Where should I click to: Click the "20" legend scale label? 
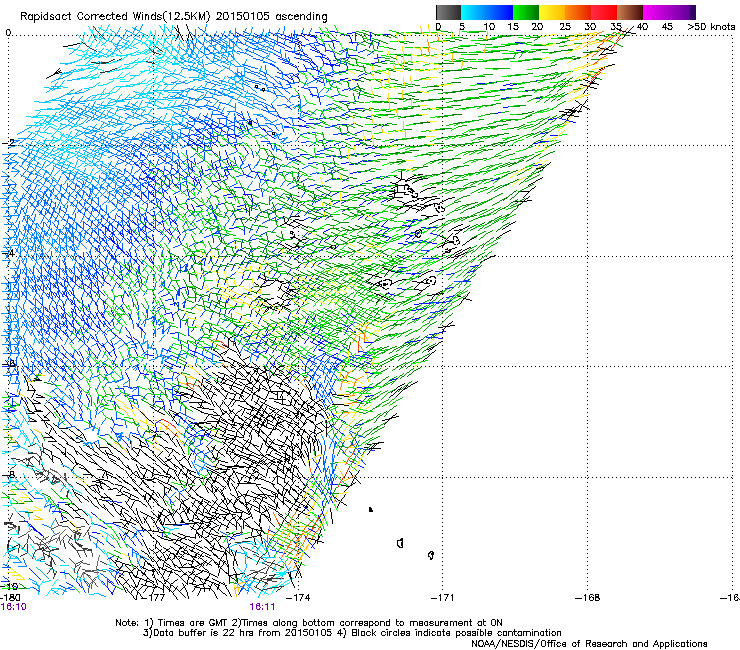click(x=538, y=27)
